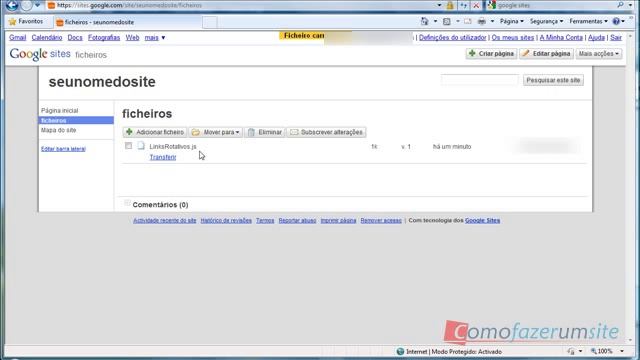
Task: Click the site favicon in the address bar
Action: [51, 5]
